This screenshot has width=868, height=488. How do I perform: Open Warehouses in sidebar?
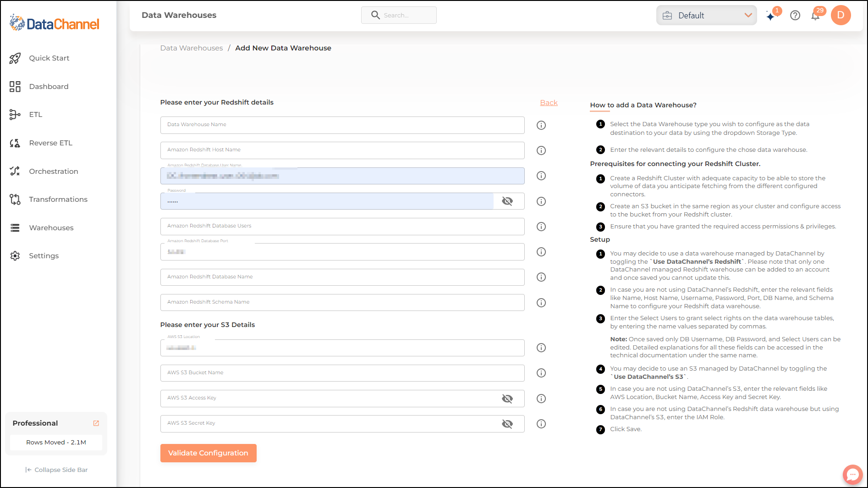click(x=51, y=228)
